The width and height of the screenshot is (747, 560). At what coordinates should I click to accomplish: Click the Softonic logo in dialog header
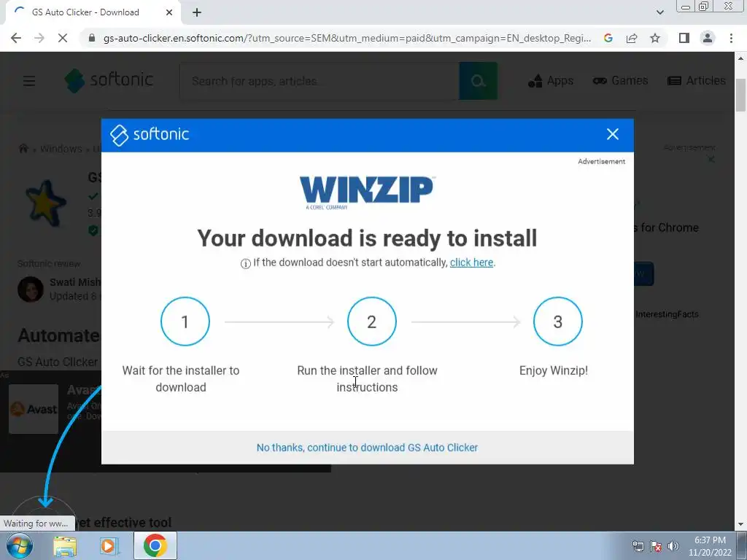tap(150, 135)
